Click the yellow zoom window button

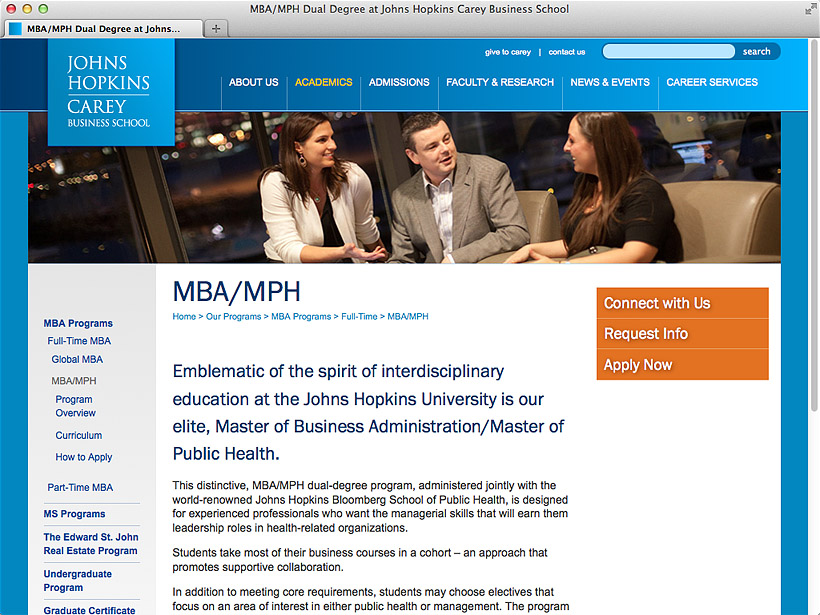[27, 9]
